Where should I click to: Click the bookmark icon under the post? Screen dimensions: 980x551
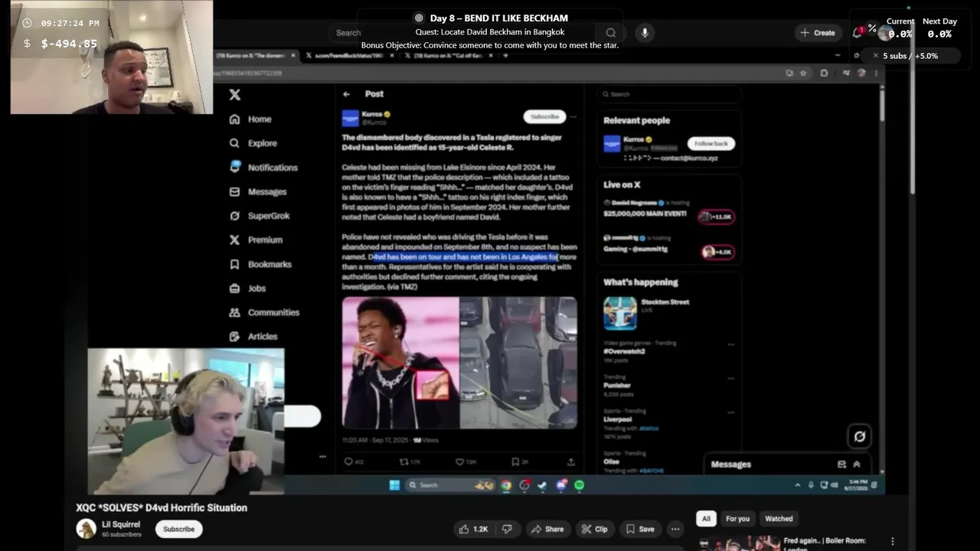515,462
